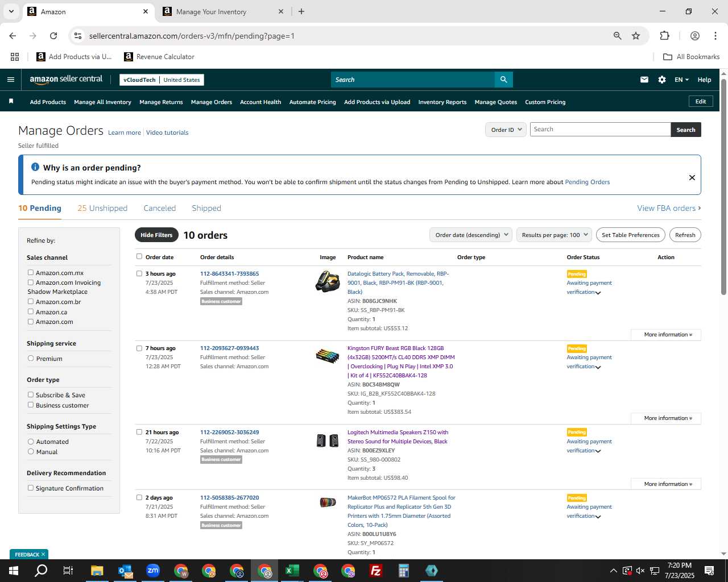The height and width of the screenshot is (582, 728).
Task: Open Zoom from the taskbar
Action: [153, 571]
